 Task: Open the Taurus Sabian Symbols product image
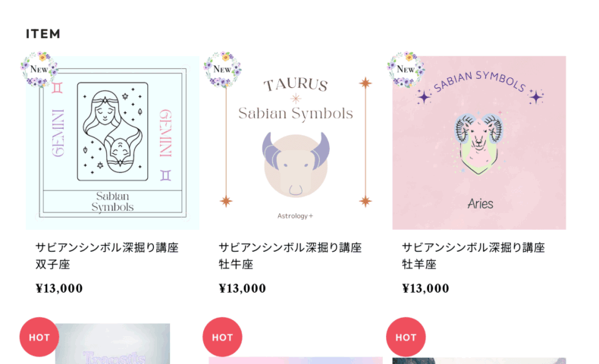pos(296,143)
